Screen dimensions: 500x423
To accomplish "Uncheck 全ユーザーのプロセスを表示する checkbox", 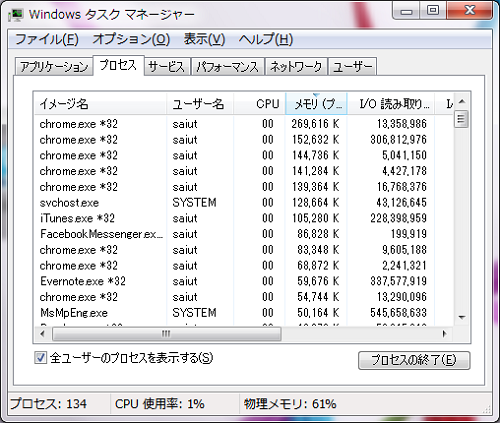I will tap(40, 358).
